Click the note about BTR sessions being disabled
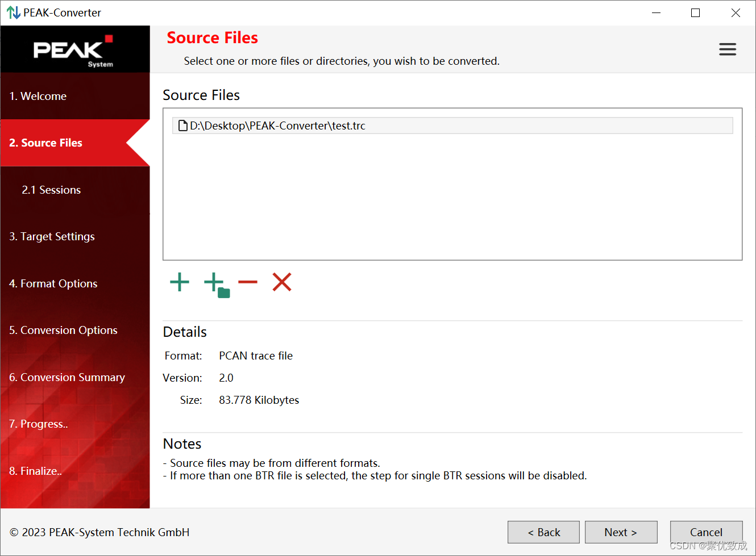The width and height of the screenshot is (756, 556). tap(375, 475)
